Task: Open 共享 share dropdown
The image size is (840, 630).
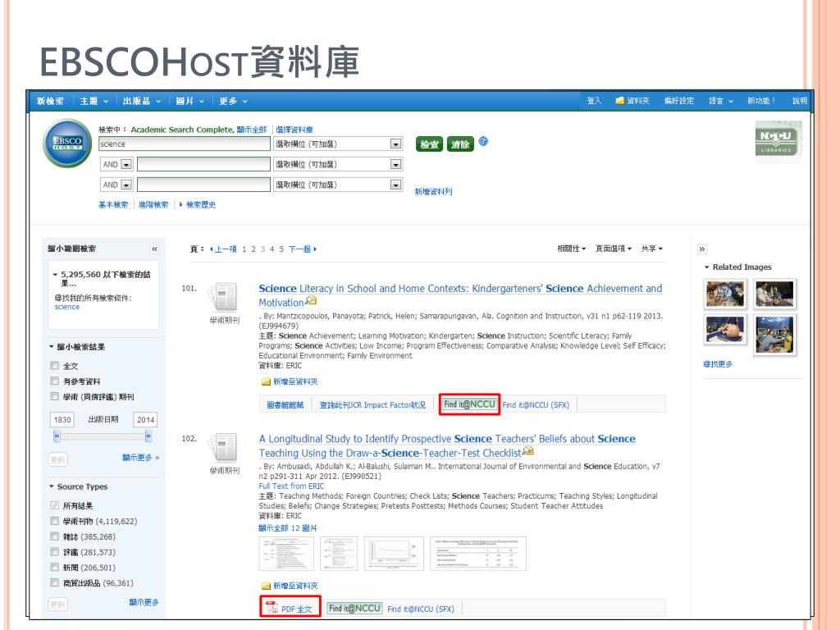Action: tap(652, 249)
